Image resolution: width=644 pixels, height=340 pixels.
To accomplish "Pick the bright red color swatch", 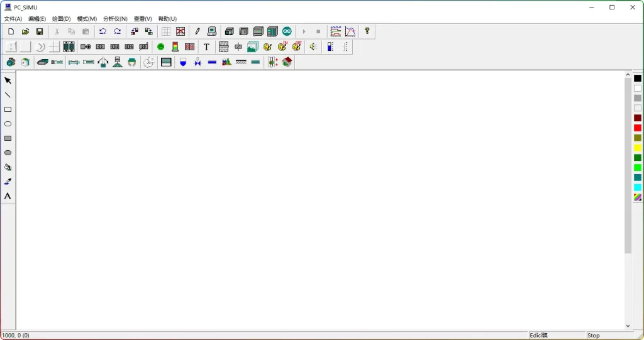I will point(638,128).
